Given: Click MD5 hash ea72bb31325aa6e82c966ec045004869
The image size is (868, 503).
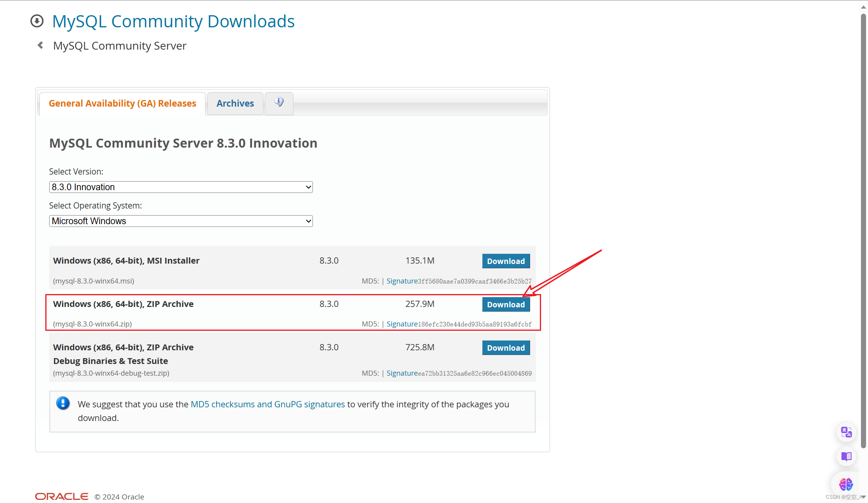Looking at the screenshot, I should (475, 373).
